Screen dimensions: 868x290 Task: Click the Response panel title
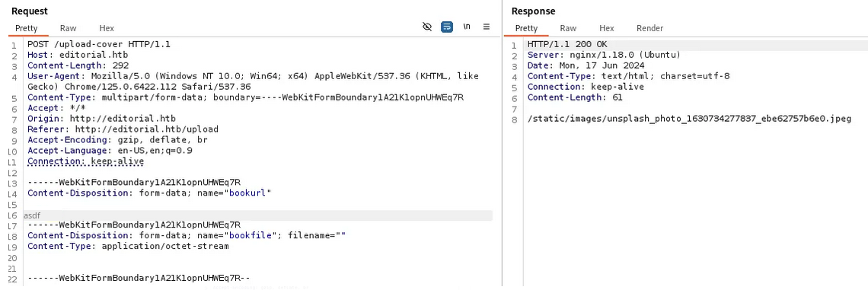[533, 11]
